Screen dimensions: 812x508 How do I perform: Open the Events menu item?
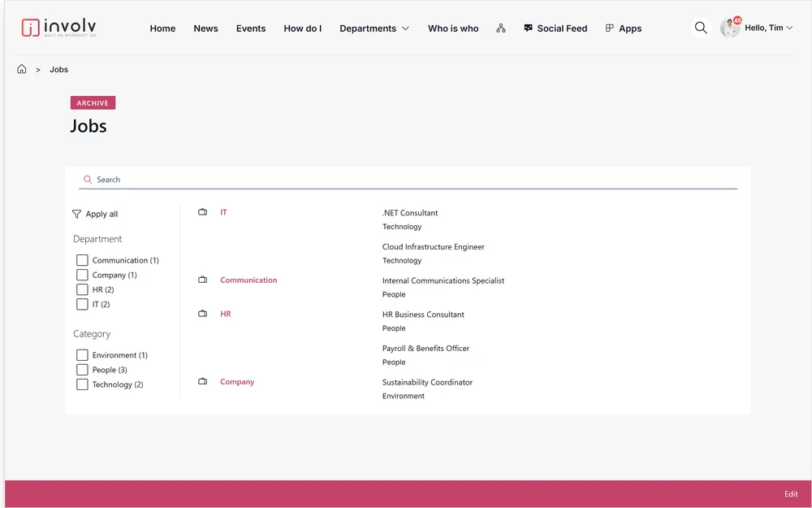251,28
